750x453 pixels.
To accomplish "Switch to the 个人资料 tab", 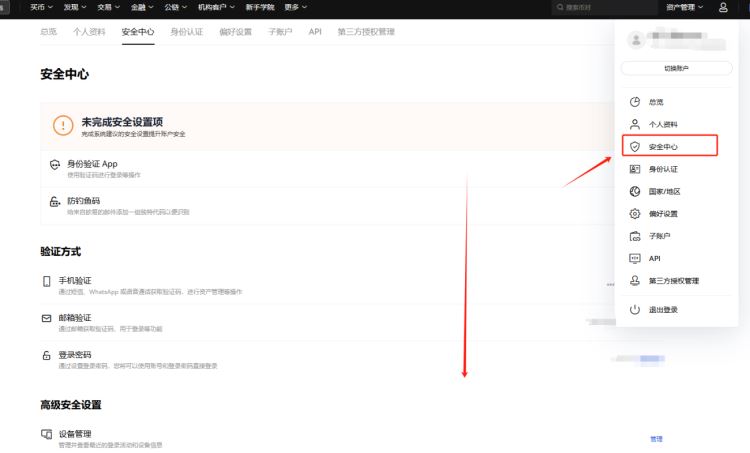I will 89,32.
